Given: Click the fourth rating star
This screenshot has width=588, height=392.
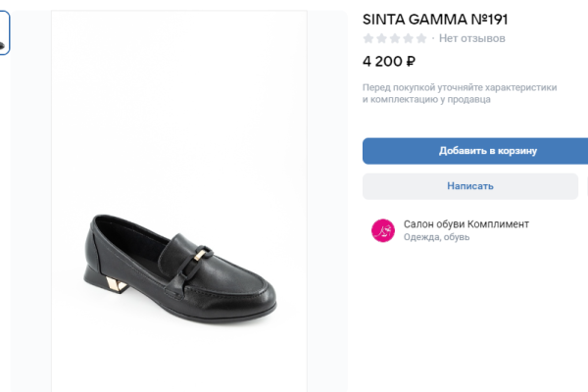Looking at the screenshot, I should coord(408,38).
